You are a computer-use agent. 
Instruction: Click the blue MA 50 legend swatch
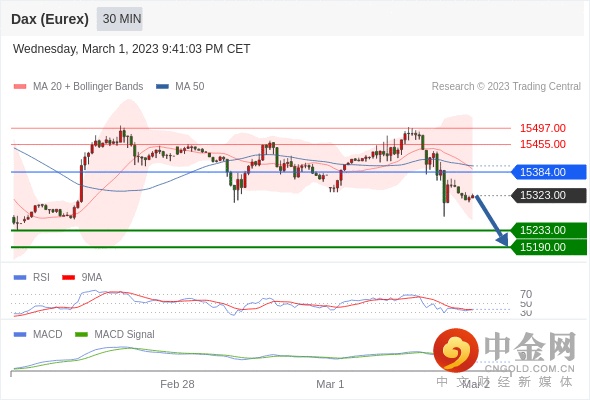pos(162,87)
